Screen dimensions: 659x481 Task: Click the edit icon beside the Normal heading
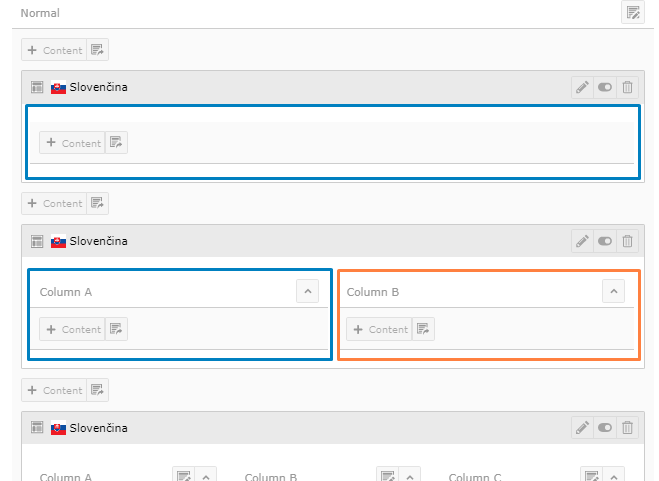pyautogui.click(x=632, y=13)
